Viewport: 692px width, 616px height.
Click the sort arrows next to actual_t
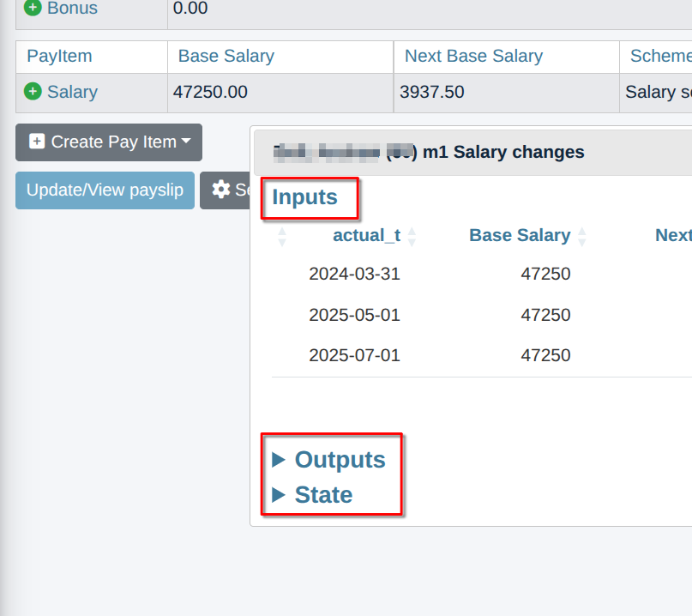click(x=412, y=236)
